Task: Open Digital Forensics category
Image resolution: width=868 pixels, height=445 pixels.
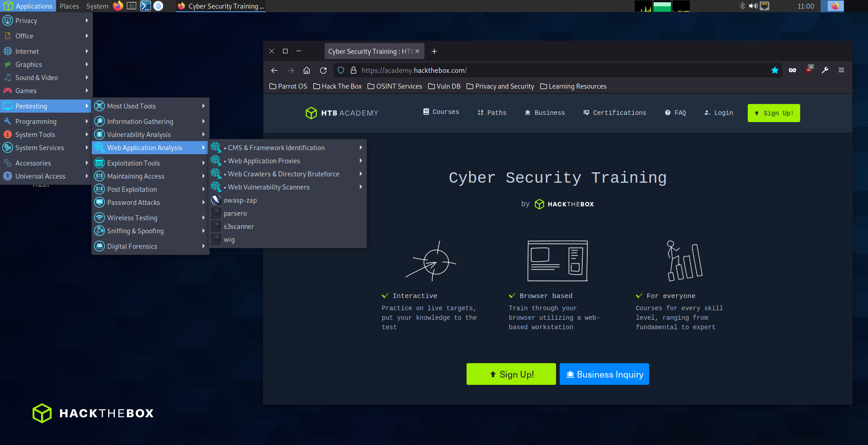Action: tap(150, 246)
